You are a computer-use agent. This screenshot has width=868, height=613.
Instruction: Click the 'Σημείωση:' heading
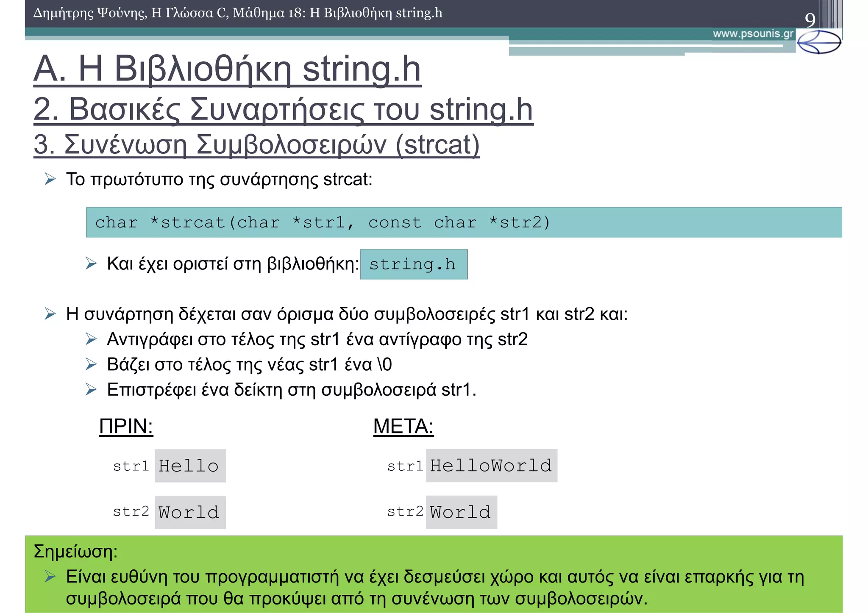pyautogui.click(x=75, y=552)
